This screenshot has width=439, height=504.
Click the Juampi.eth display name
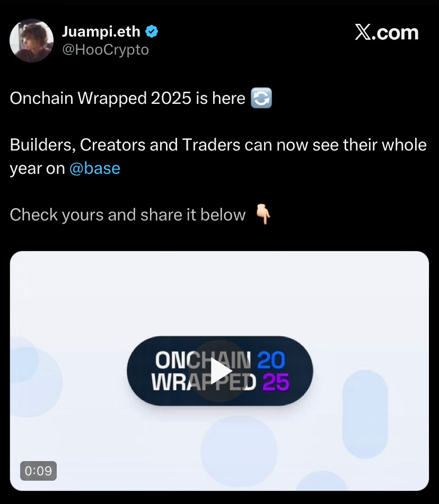click(101, 31)
